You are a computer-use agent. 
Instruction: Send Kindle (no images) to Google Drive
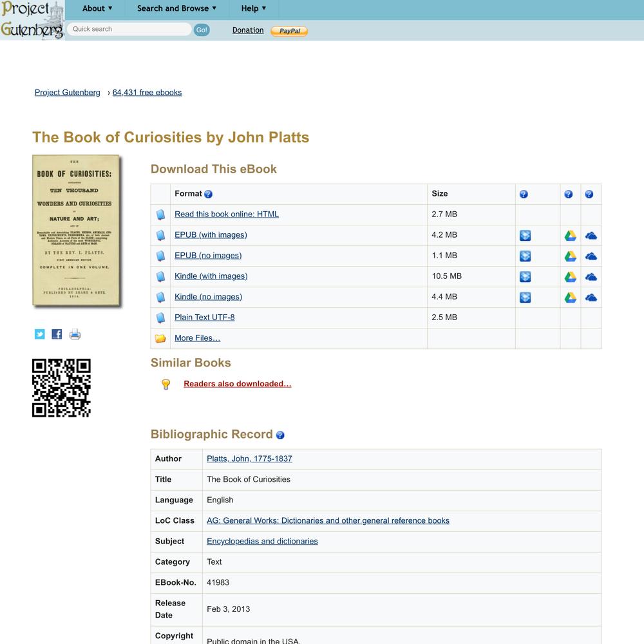tap(571, 298)
